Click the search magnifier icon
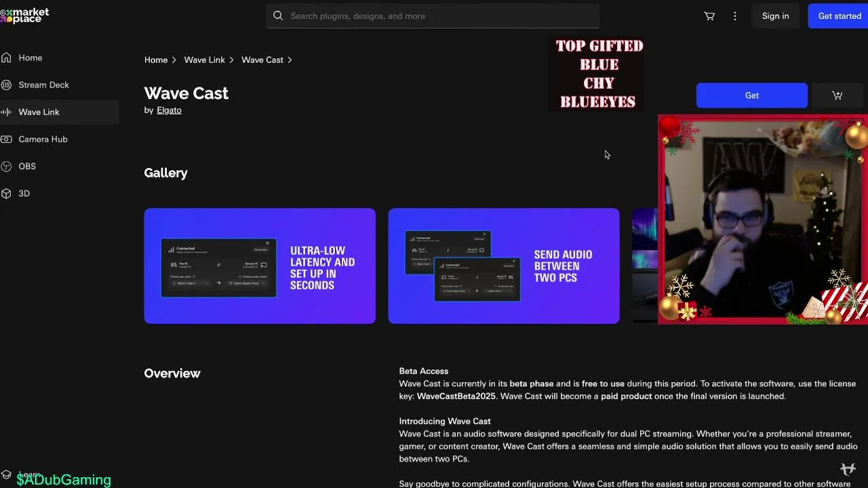This screenshot has width=868, height=488. 278,16
